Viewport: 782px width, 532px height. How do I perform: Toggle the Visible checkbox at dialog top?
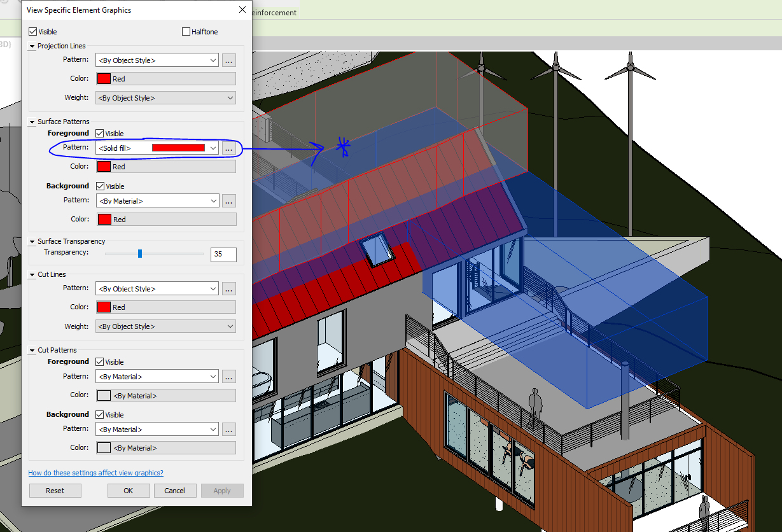(x=32, y=31)
